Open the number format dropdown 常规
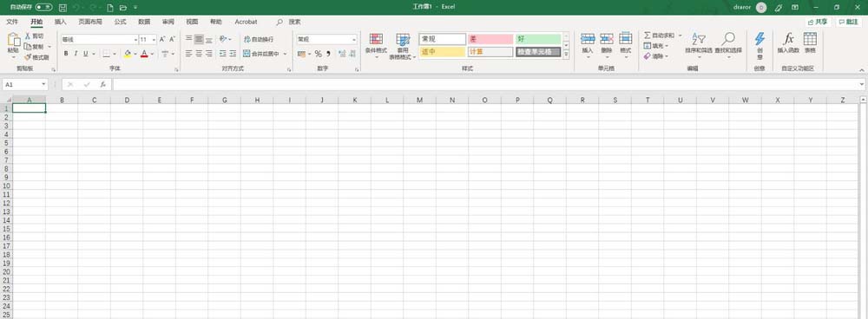This screenshot has height=319, width=868. [x=354, y=39]
